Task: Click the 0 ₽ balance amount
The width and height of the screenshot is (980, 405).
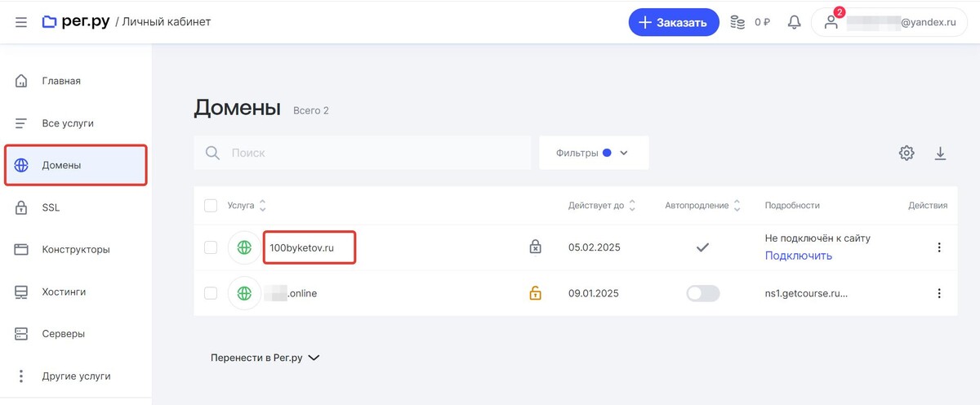Action: pyautogui.click(x=763, y=22)
